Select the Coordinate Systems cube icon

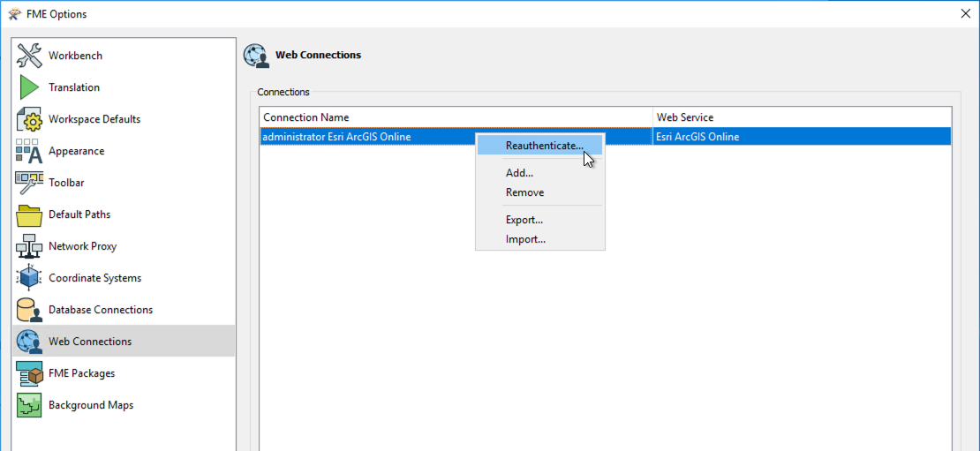coord(29,278)
